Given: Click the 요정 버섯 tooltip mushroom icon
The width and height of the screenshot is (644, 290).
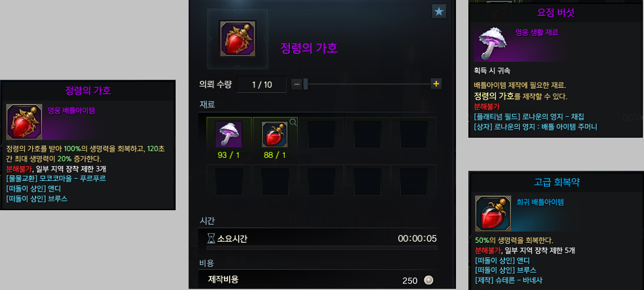Looking at the screenshot, I should tap(492, 44).
